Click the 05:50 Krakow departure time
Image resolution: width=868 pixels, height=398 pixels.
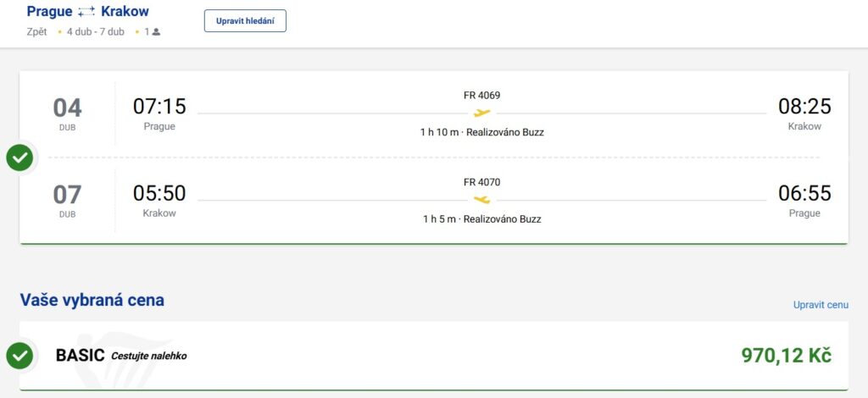(x=159, y=194)
